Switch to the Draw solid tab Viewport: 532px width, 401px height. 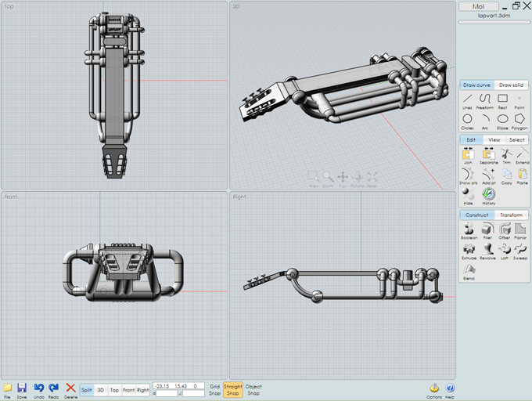[x=512, y=85]
